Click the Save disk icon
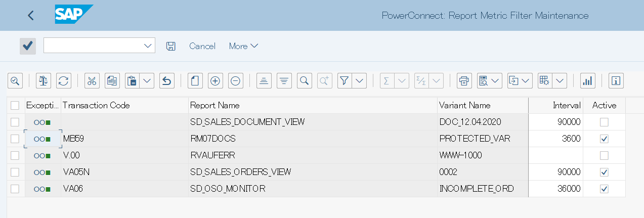Viewport: 644px width, 218px height. (171, 46)
